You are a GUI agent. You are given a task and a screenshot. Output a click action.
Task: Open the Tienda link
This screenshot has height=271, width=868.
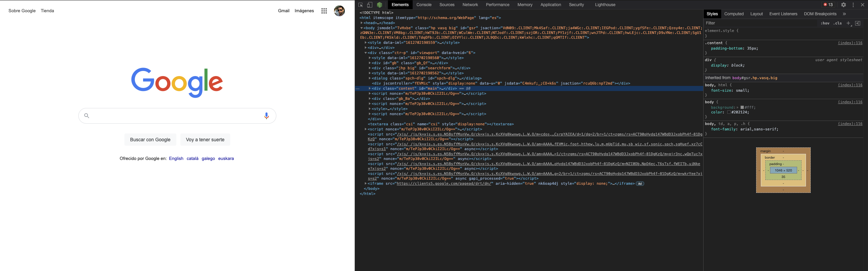tap(47, 11)
